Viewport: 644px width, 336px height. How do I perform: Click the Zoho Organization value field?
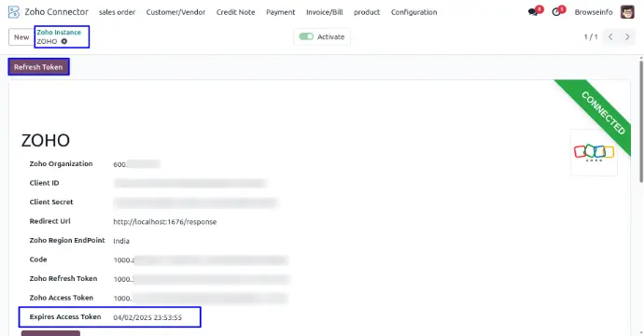(x=136, y=164)
